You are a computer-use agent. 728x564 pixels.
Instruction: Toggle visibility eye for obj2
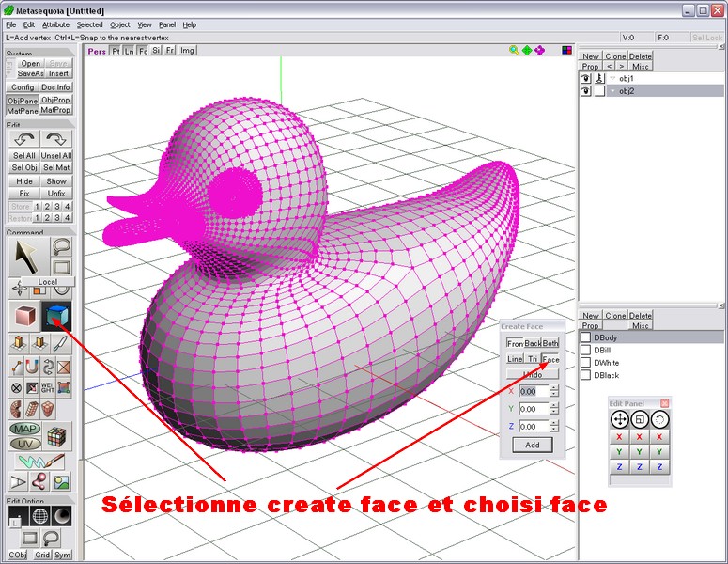pyautogui.click(x=584, y=91)
